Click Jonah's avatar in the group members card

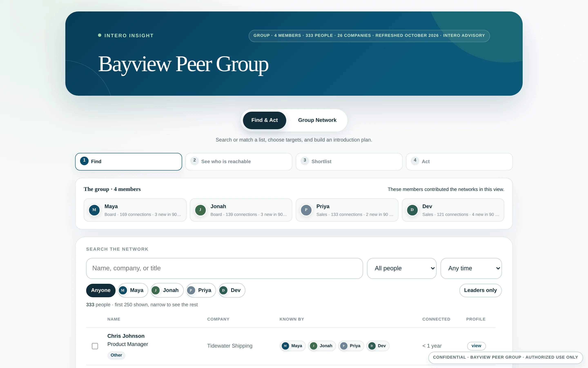pyautogui.click(x=200, y=210)
